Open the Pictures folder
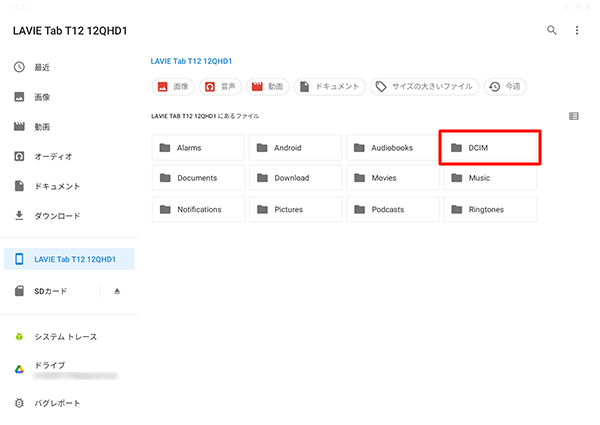 coord(295,209)
